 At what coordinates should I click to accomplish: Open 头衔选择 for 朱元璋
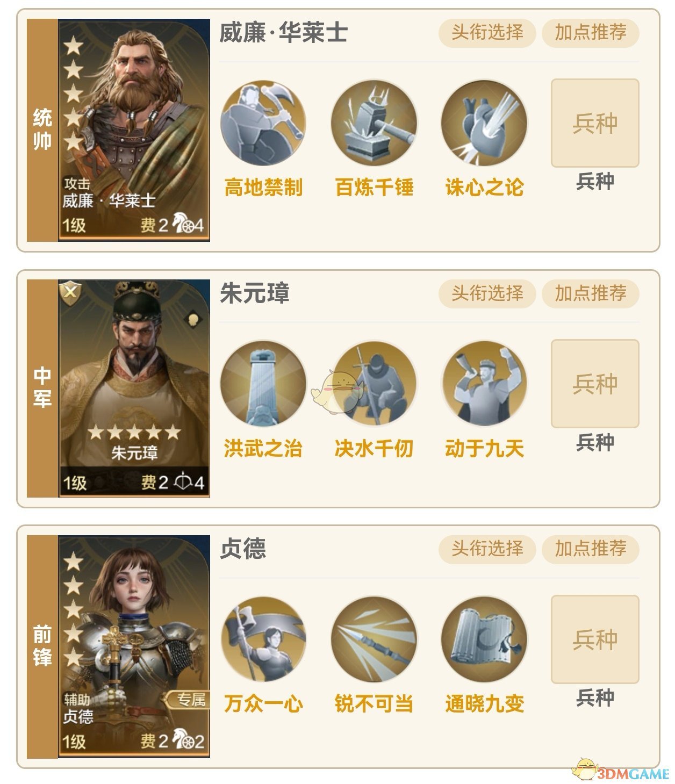[x=487, y=293]
